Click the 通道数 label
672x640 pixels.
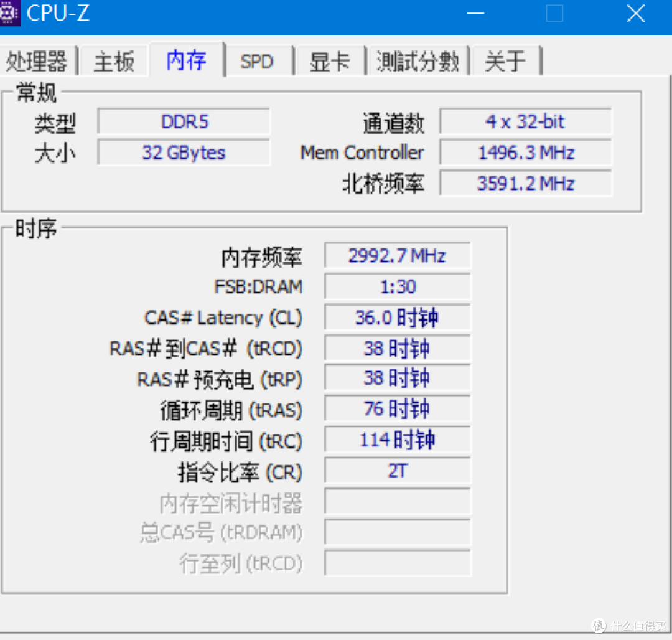pyautogui.click(x=393, y=123)
